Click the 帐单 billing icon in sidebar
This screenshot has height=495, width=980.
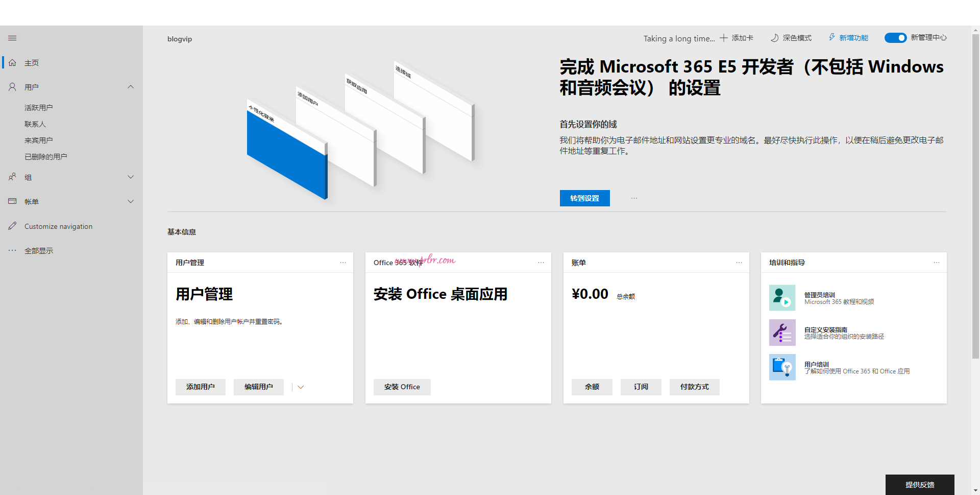click(x=12, y=201)
